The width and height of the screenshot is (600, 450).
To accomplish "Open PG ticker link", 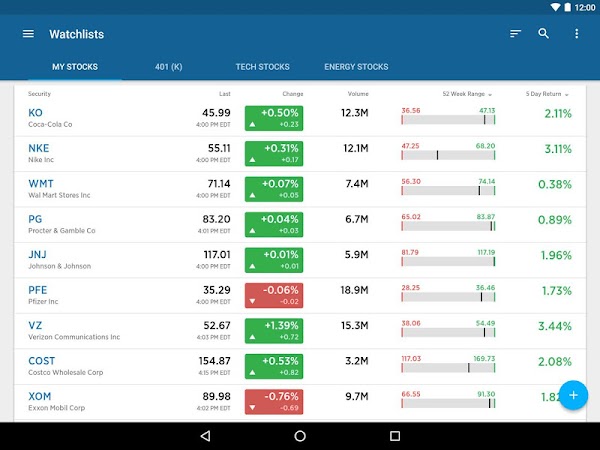I will pyautogui.click(x=35, y=219).
